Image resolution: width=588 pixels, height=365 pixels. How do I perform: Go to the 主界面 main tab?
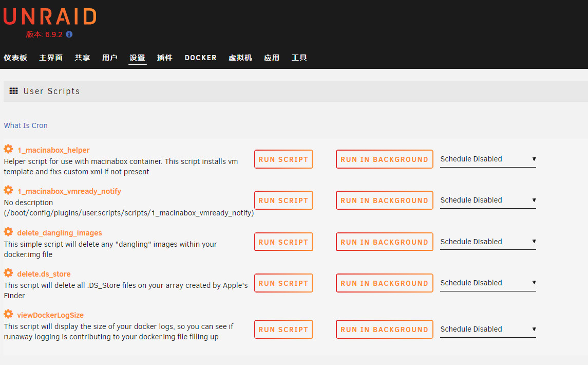tap(51, 58)
